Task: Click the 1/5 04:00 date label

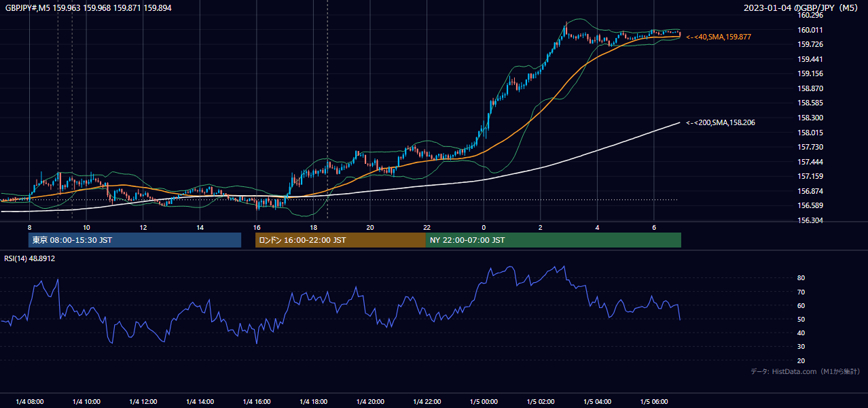Action: pos(597,401)
